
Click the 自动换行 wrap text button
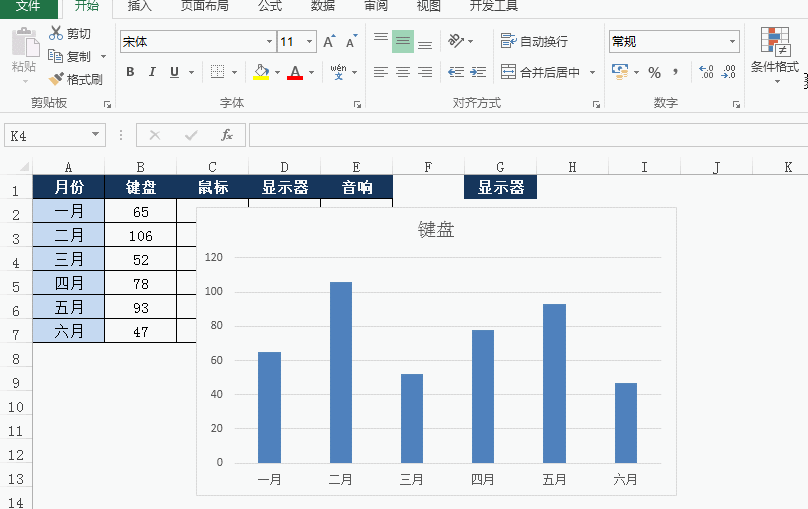click(534, 42)
